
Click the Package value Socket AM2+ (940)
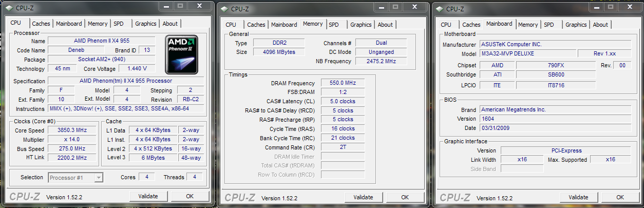(102, 60)
